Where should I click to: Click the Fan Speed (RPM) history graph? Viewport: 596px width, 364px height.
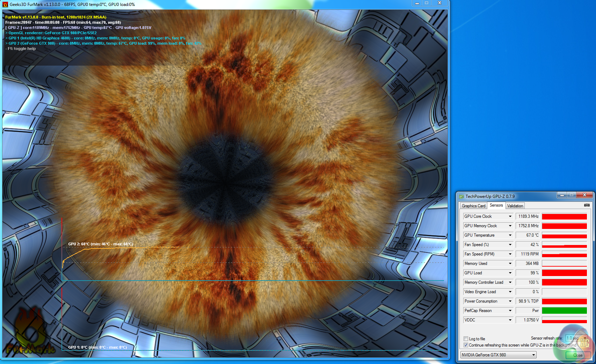coord(564,254)
